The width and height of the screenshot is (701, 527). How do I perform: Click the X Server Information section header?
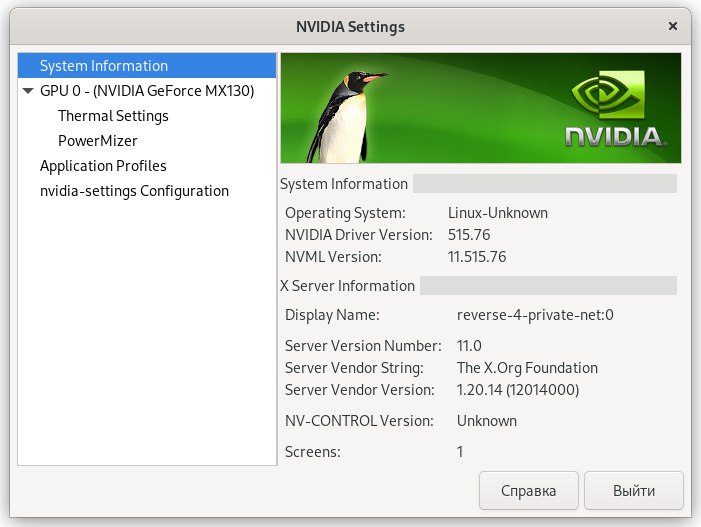347,286
